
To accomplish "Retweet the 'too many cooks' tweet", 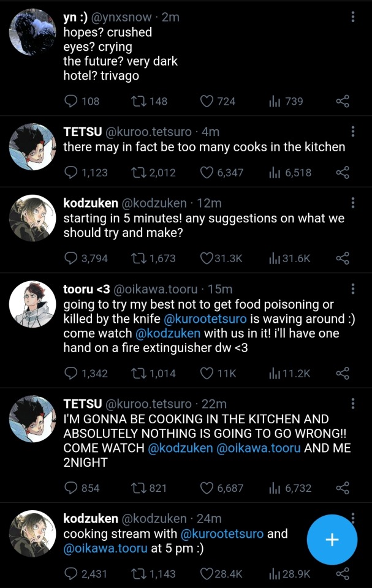I will click(x=139, y=173).
